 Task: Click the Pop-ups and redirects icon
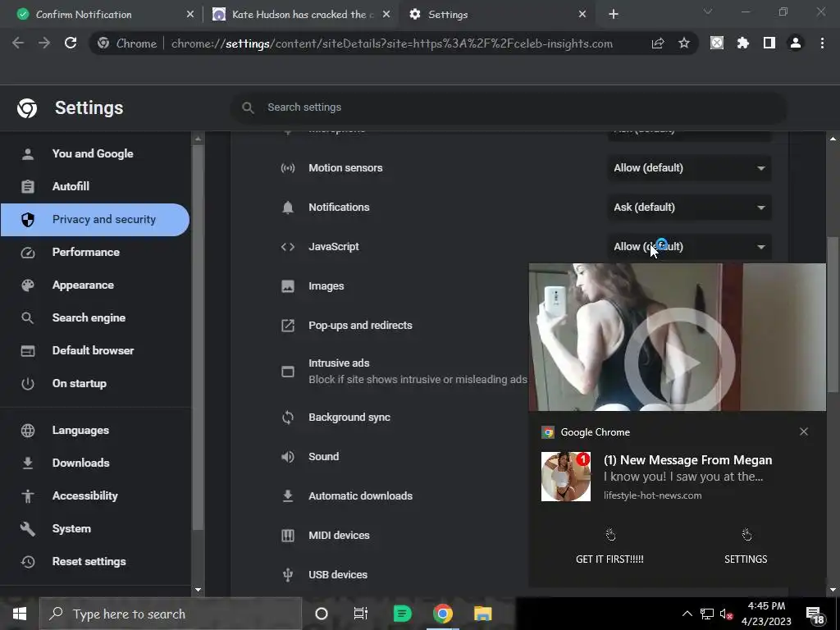click(x=288, y=325)
